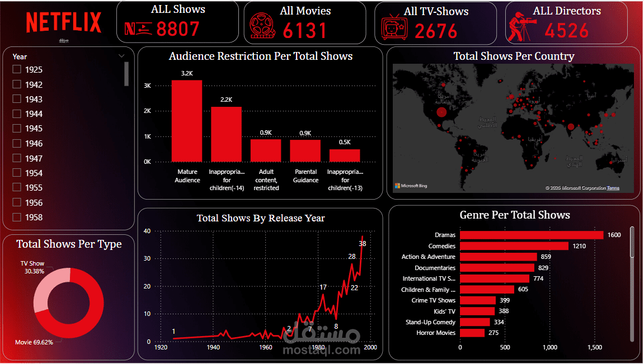Click the Dramas genre bar
Screen dimensions: 644x364
tap(532, 235)
